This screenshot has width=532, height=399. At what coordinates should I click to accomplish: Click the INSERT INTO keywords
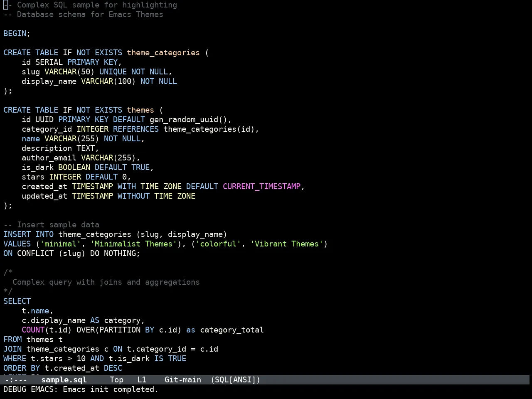28,234
